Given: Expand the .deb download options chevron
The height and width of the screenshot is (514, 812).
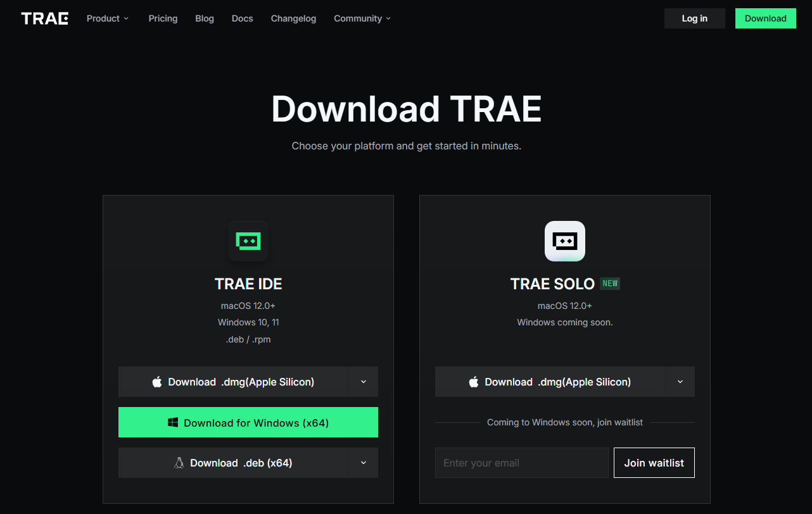Looking at the screenshot, I should [363, 463].
